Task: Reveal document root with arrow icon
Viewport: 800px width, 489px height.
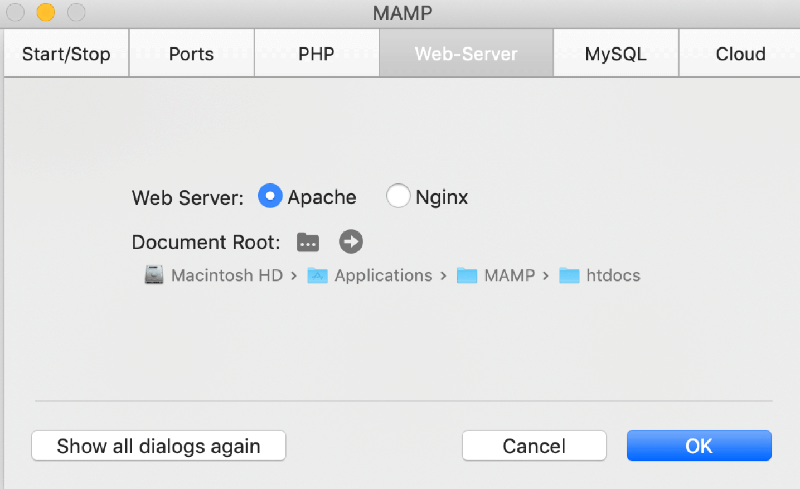Action: pos(351,241)
